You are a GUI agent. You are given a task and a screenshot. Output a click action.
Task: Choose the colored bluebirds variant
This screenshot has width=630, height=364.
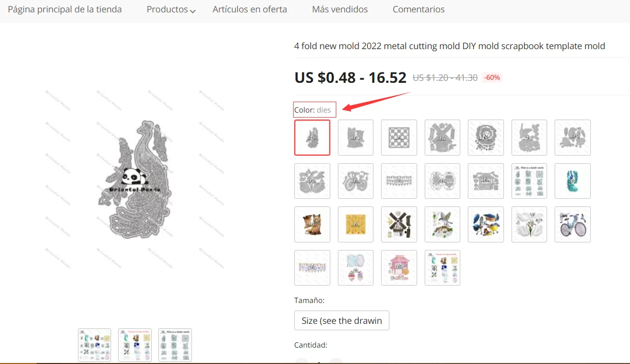486,224
